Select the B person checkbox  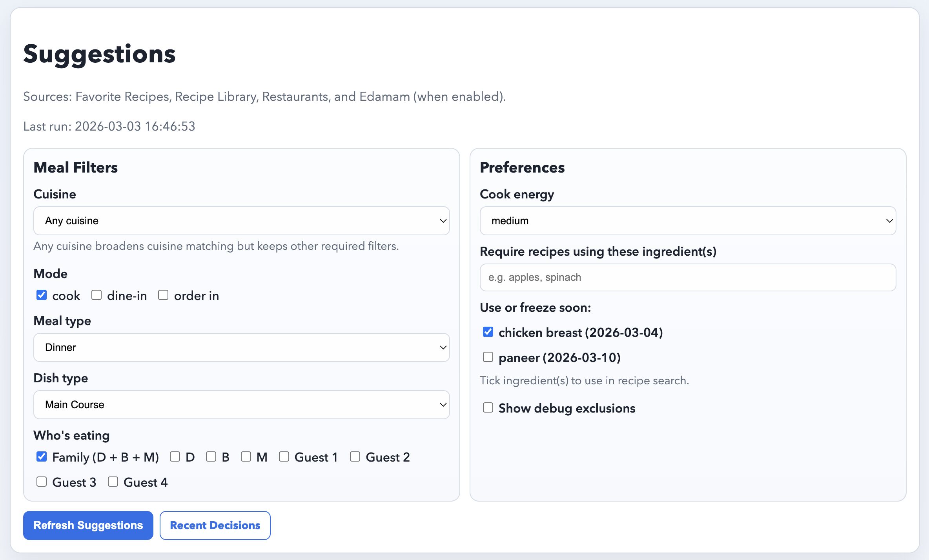[x=211, y=457]
